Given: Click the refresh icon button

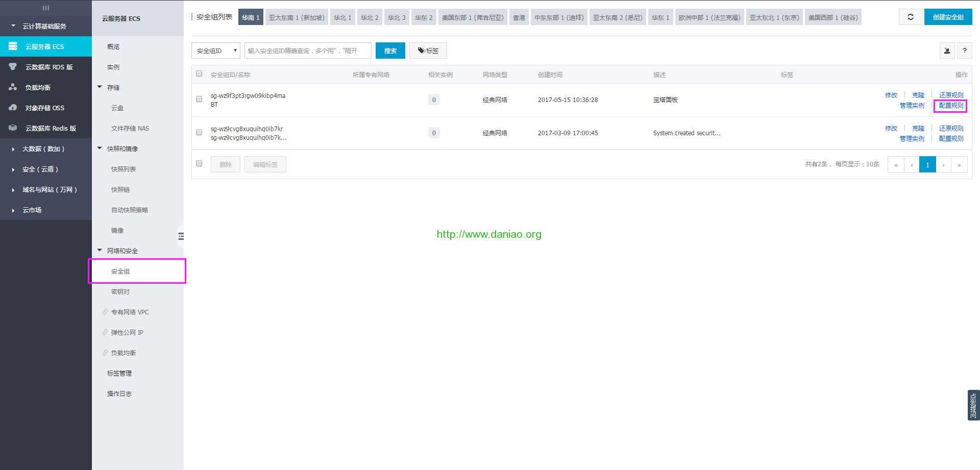Looking at the screenshot, I should [910, 17].
